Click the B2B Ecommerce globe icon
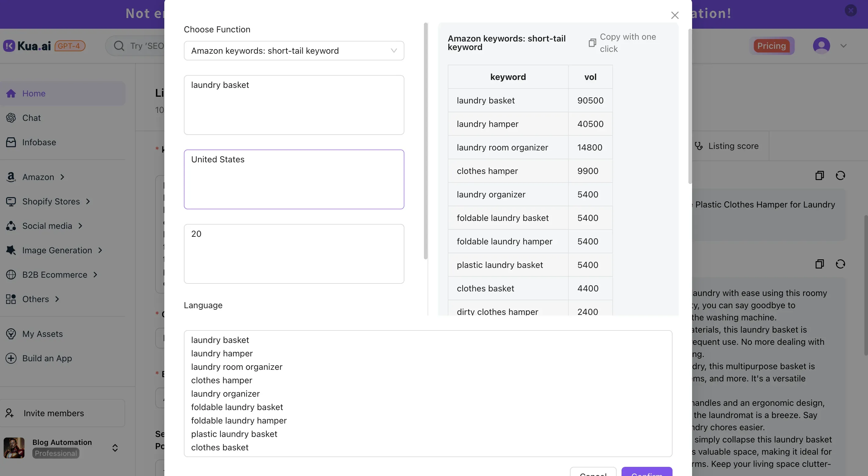Viewport: 868px width, 476px height. click(10, 274)
